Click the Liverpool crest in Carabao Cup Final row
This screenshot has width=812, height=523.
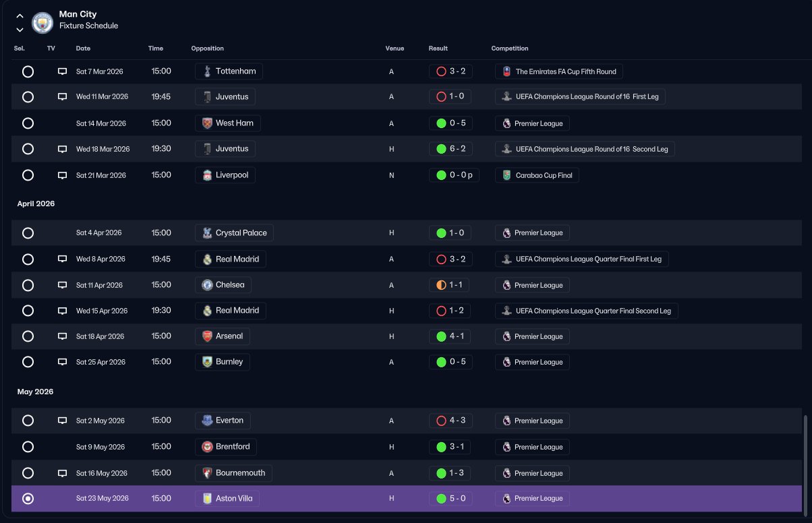point(207,175)
